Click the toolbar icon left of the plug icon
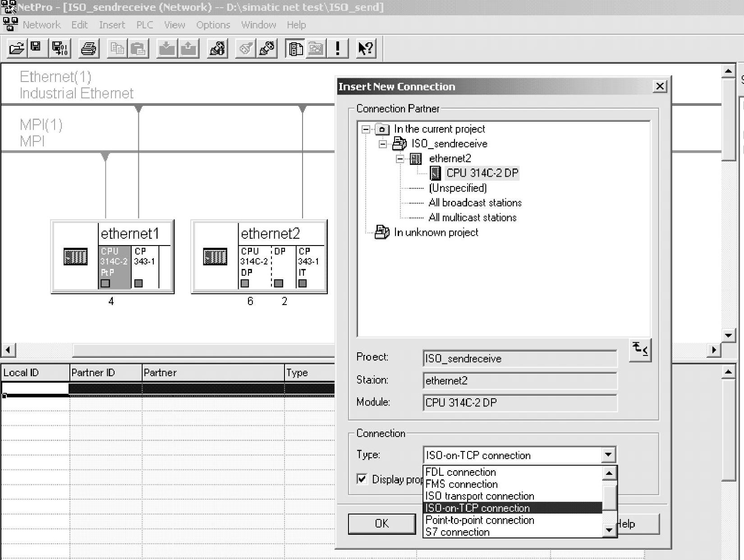This screenshot has width=744, height=560. click(246, 48)
